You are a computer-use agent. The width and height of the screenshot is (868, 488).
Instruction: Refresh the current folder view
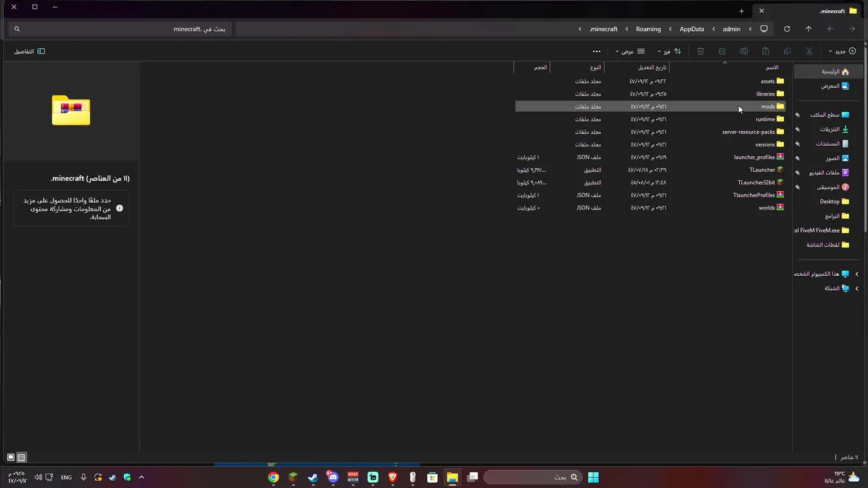click(787, 29)
